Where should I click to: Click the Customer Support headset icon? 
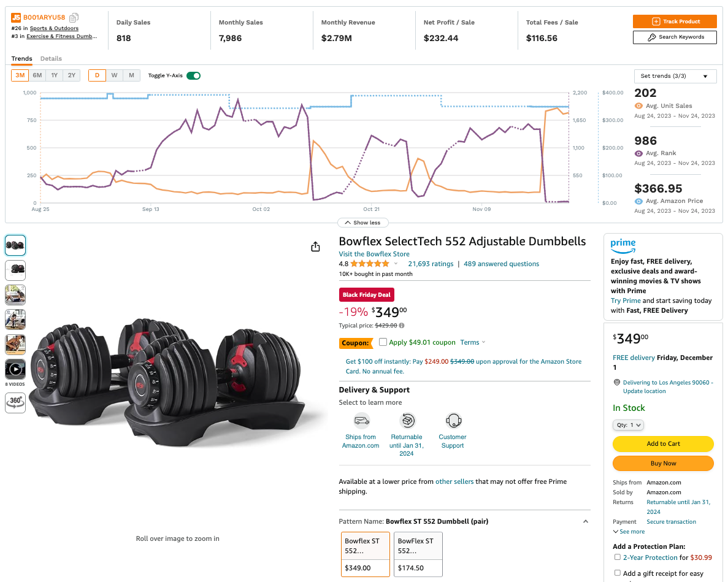pyautogui.click(x=454, y=421)
